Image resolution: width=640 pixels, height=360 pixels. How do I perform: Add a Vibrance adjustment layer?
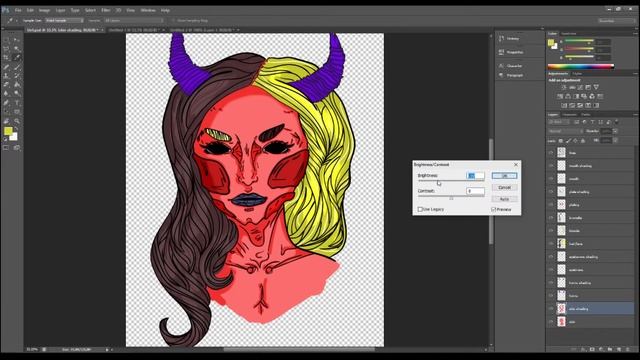point(596,87)
